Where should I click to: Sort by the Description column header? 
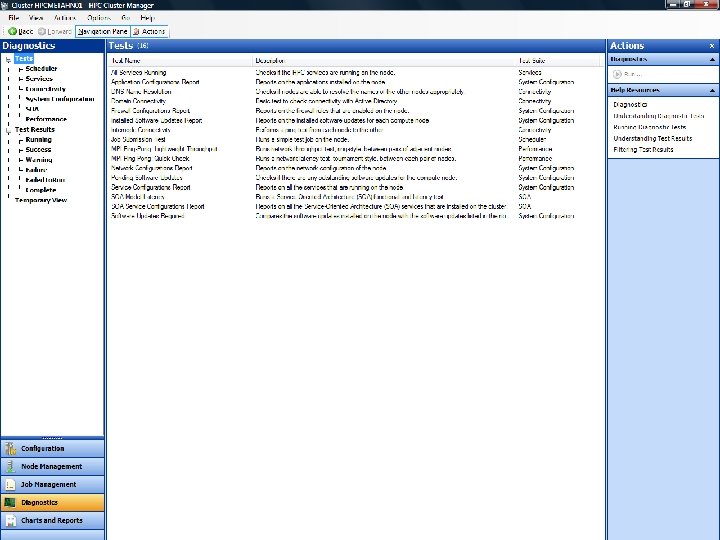click(384, 61)
